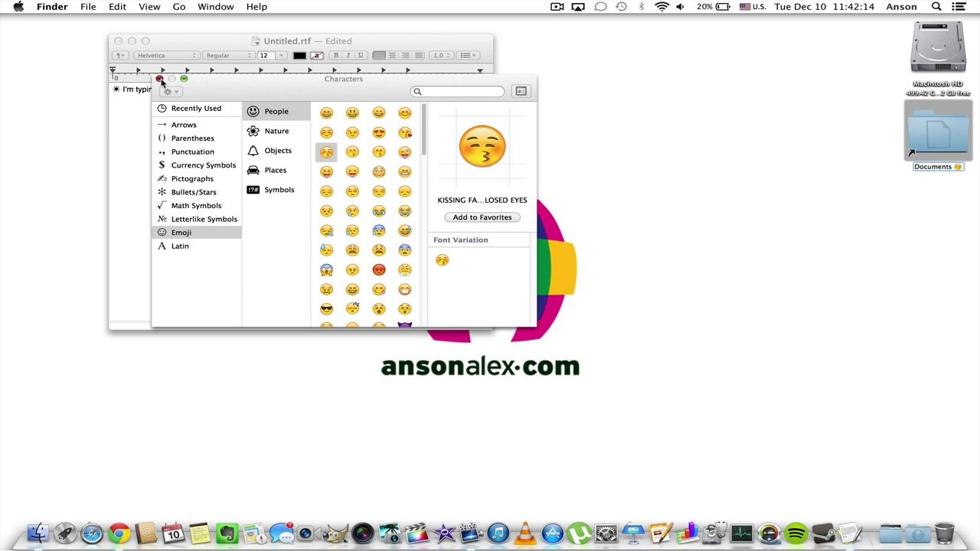Open the Edit menu
980x551 pixels.
[x=117, y=7]
